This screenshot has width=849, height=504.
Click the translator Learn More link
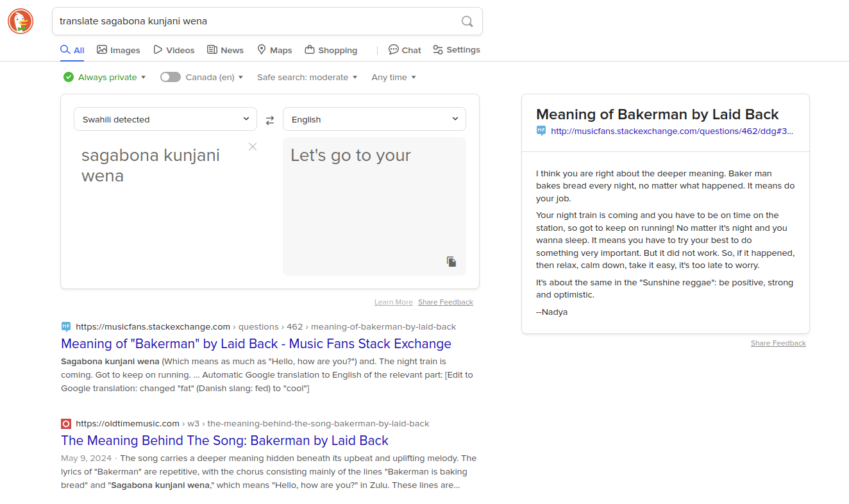click(x=394, y=302)
